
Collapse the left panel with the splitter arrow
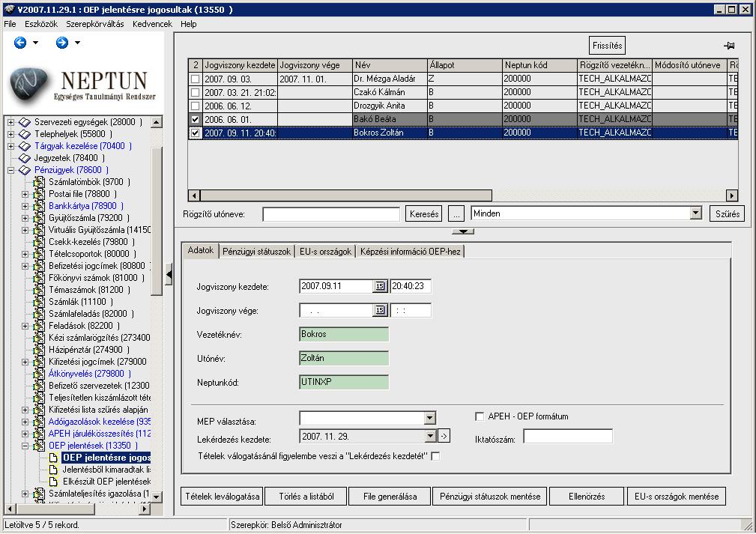(x=169, y=275)
